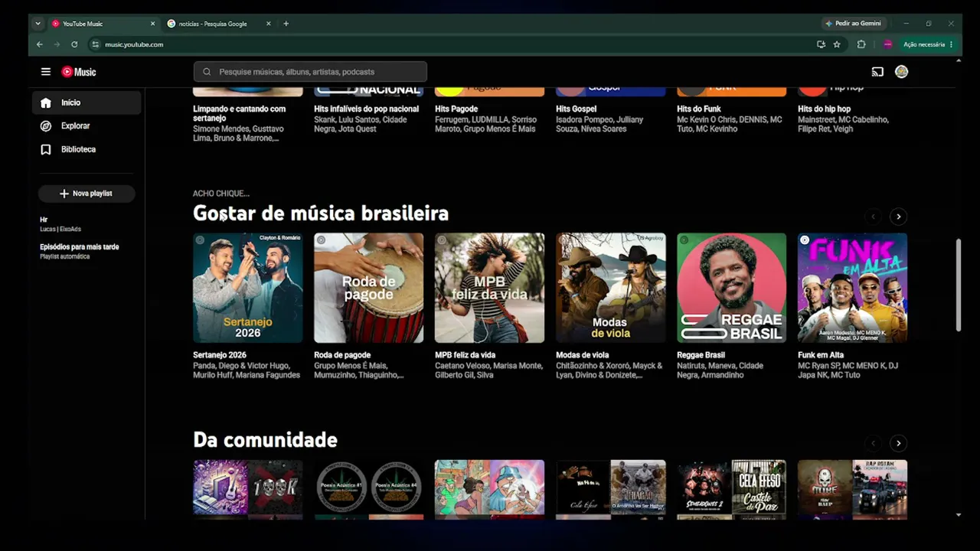Show next items in Da comunidade row
Viewport: 980px width, 551px height.
[x=899, y=443]
